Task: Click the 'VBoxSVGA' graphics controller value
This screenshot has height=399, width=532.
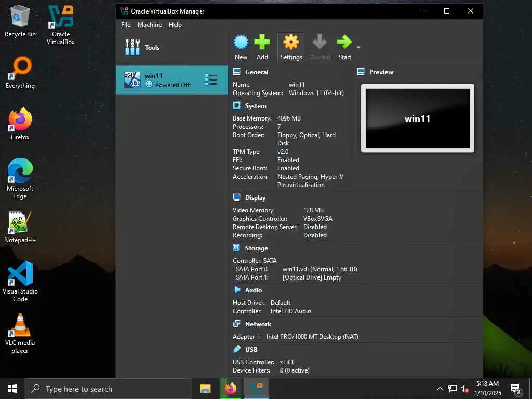Action: pyautogui.click(x=317, y=219)
